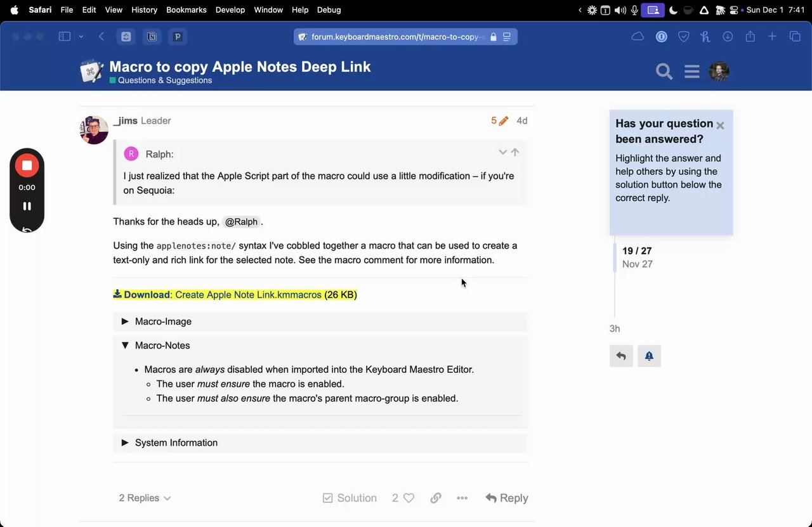
Task: Click the @Ralph mention
Action: tap(242, 221)
